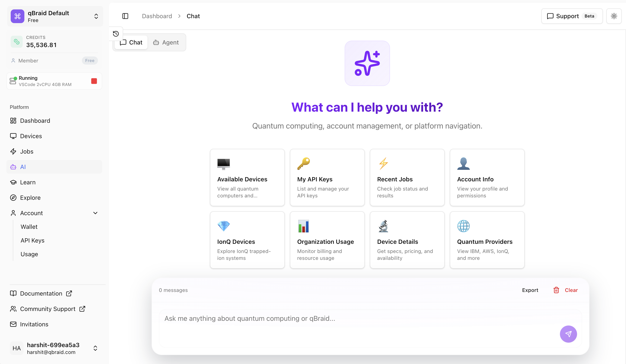Select the Jobs lightning icon in sidebar
Viewport: 626px width, 364px height.
pyautogui.click(x=13, y=151)
